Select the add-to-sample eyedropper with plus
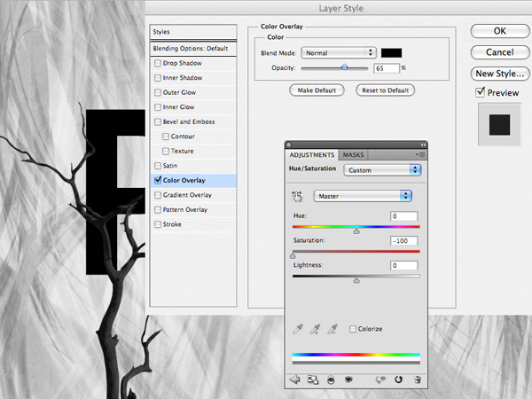532x399 pixels. (315, 329)
